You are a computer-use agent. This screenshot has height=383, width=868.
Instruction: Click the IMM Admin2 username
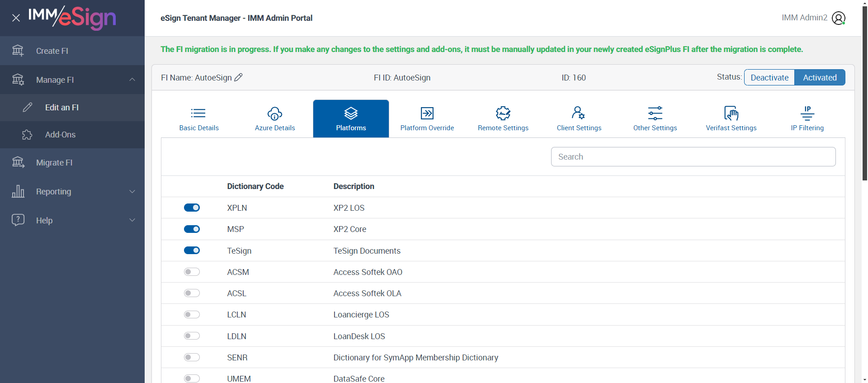(x=804, y=18)
